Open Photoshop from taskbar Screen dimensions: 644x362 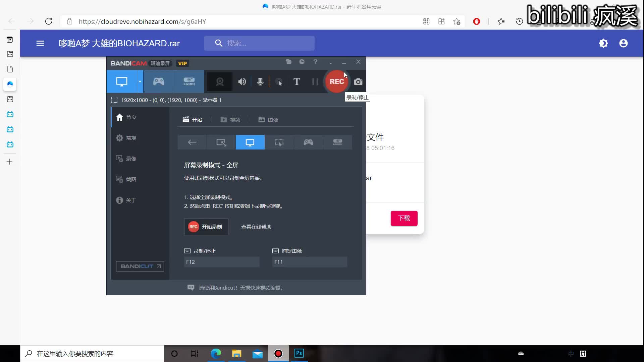(x=299, y=354)
